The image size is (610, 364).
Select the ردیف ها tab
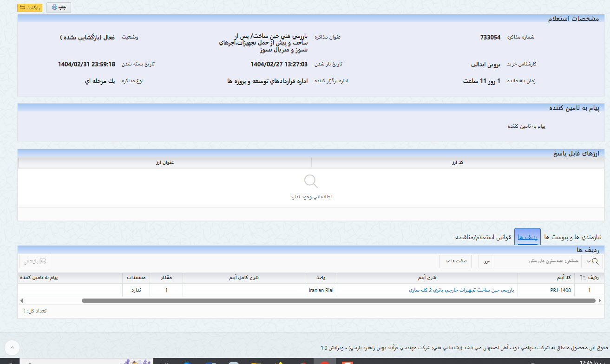point(527,237)
